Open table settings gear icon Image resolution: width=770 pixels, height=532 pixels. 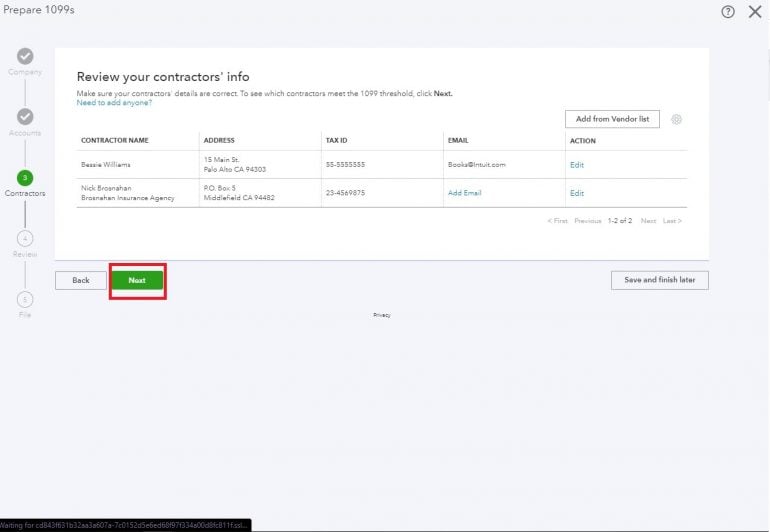pos(676,119)
